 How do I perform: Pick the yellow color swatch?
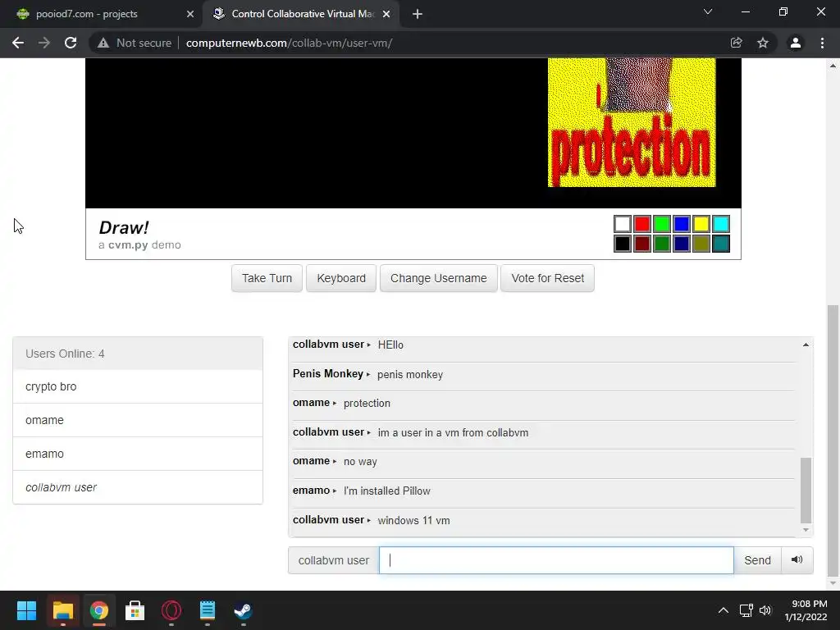pos(701,224)
